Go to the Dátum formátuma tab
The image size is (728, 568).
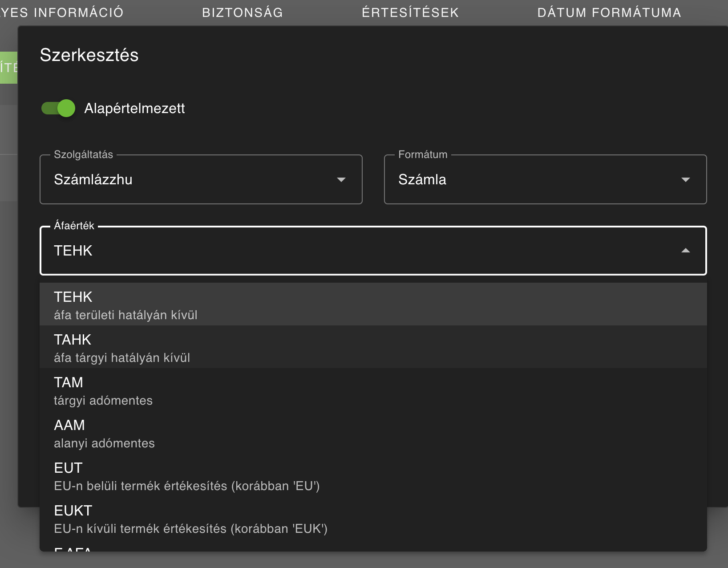(x=609, y=12)
